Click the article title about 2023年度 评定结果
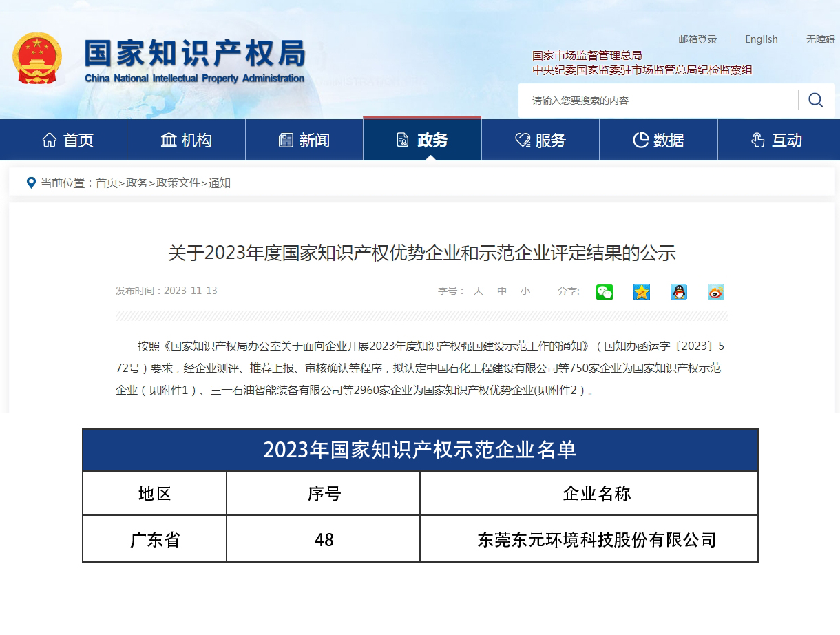This screenshot has width=840, height=635. (x=422, y=253)
